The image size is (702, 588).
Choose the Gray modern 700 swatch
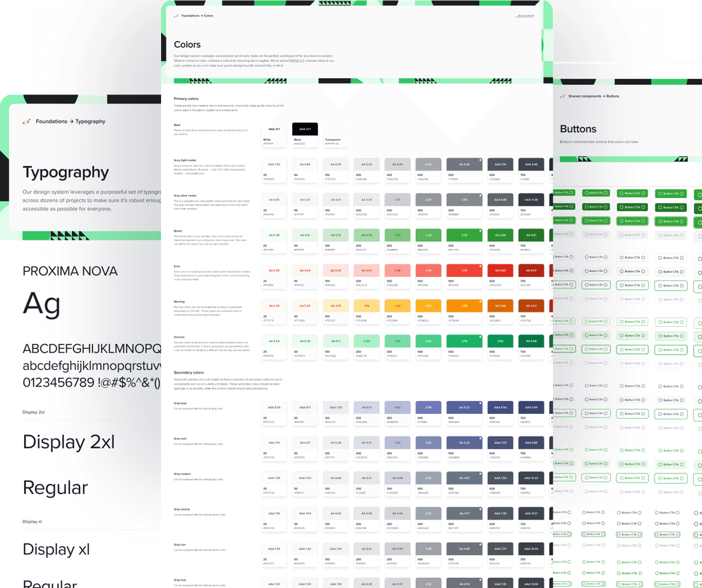click(531, 484)
